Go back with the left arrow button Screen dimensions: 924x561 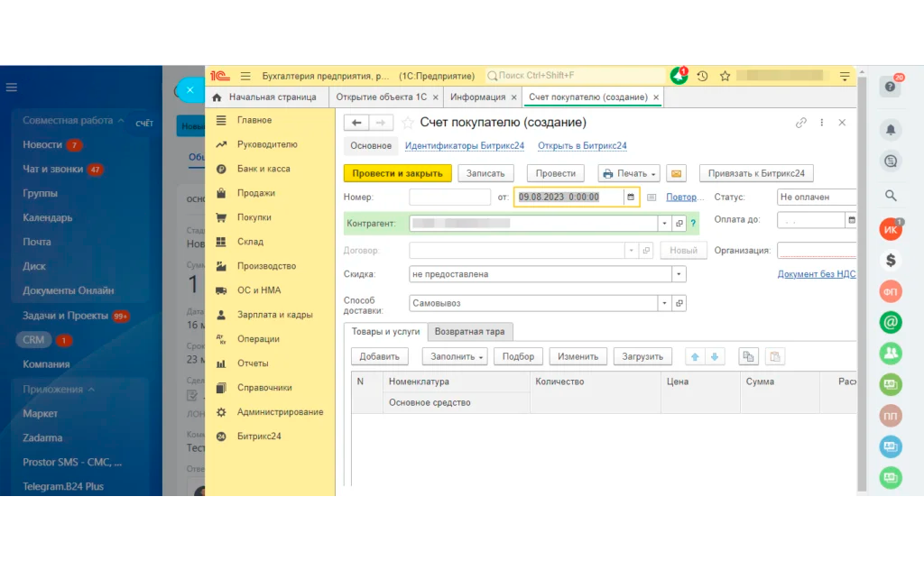[356, 123]
